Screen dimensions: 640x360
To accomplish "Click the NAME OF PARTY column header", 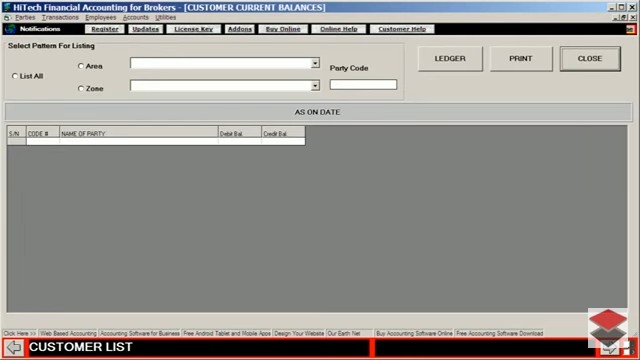I will (x=139, y=133).
